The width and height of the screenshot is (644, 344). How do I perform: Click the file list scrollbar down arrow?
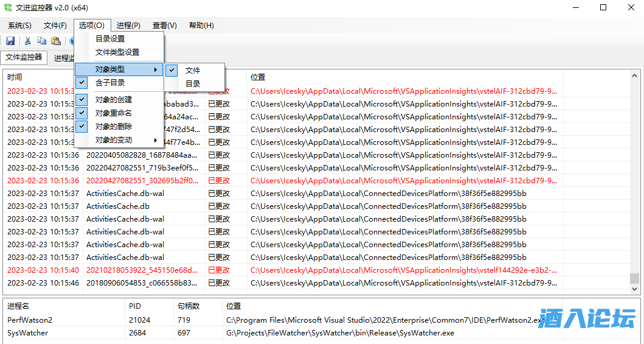point(634,289)
